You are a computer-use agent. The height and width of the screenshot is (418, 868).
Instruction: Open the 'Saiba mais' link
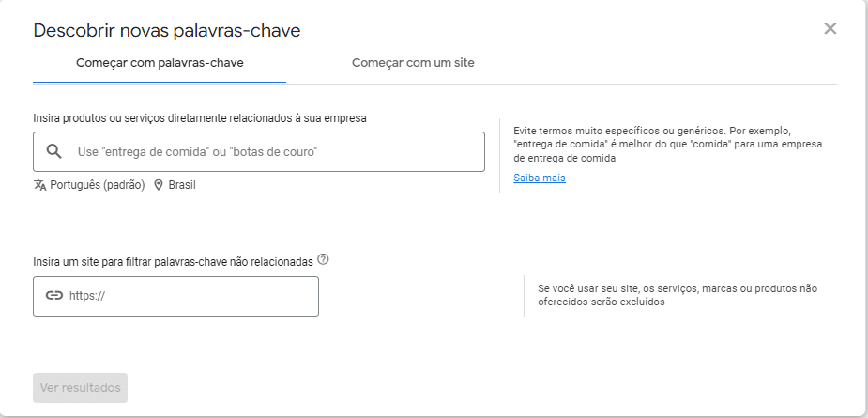click(x=539, y=178)
